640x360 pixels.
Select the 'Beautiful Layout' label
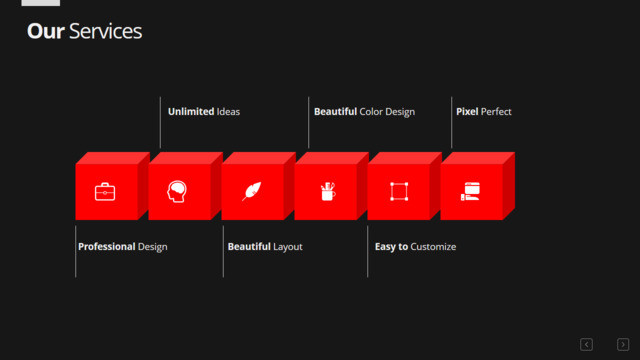265,247
